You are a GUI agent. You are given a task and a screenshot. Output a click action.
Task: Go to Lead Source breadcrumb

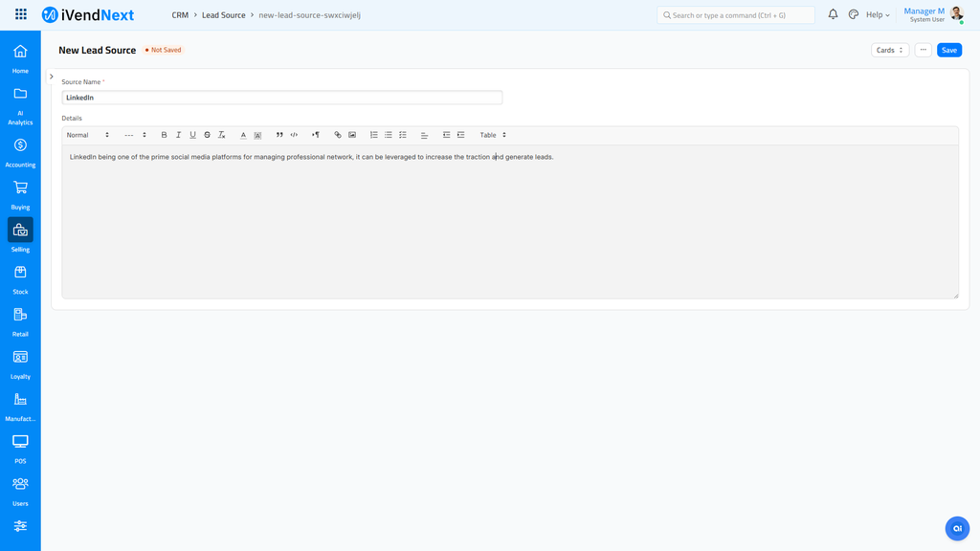pyautogui.click(x=223, y=15)
